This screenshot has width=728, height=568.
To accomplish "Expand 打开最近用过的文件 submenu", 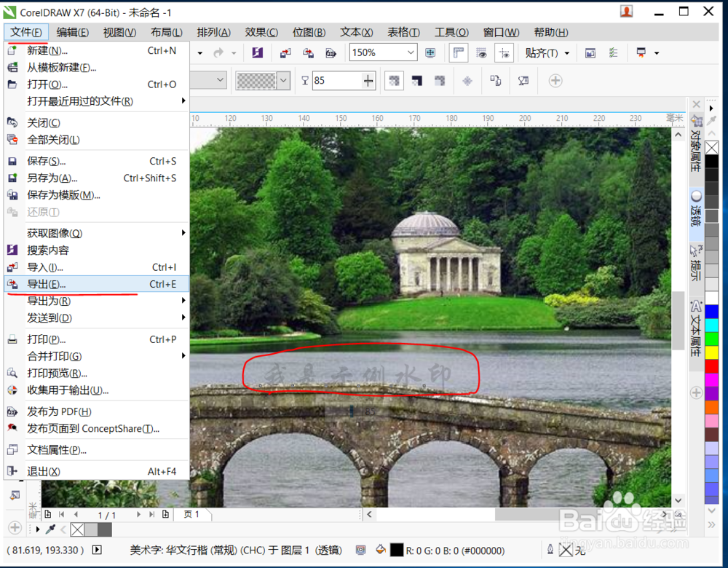I will click(97, 100).
